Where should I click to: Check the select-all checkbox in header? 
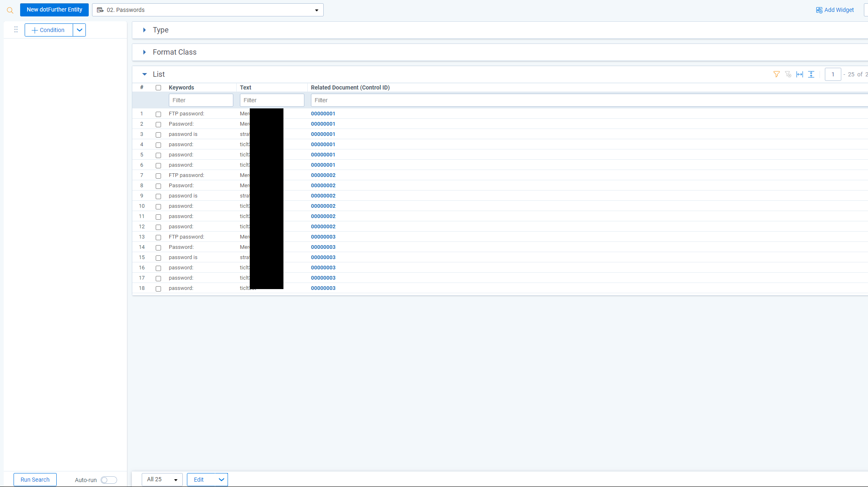tap(158, 87)
